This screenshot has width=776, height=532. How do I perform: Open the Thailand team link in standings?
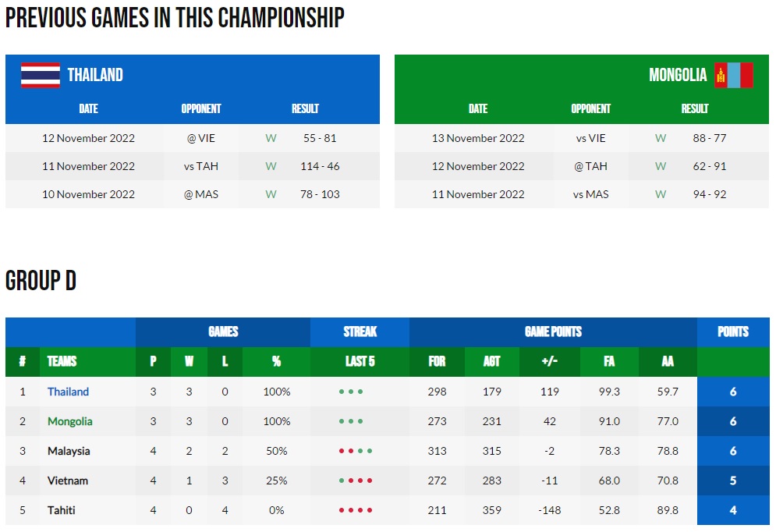pyautogui.click(x=68, y=392)
